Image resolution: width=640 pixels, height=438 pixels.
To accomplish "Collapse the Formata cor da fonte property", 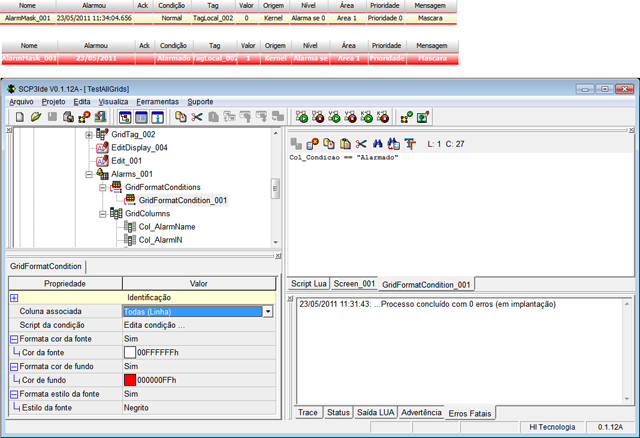I will 14,339.
